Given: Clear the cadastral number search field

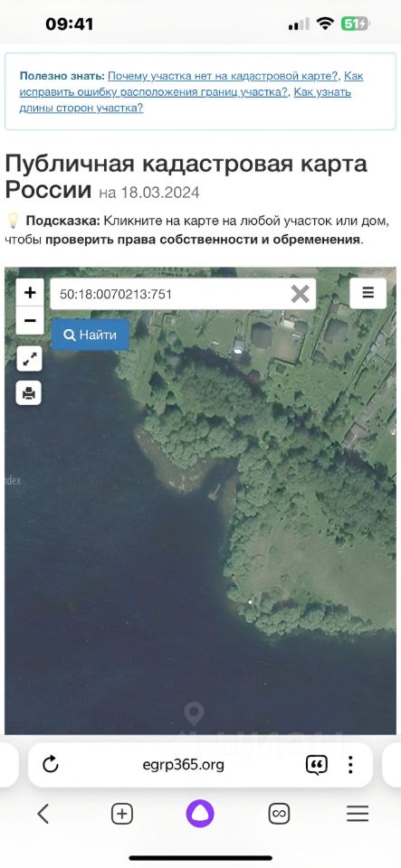Looking at the screenshot, I should [301, 294].
